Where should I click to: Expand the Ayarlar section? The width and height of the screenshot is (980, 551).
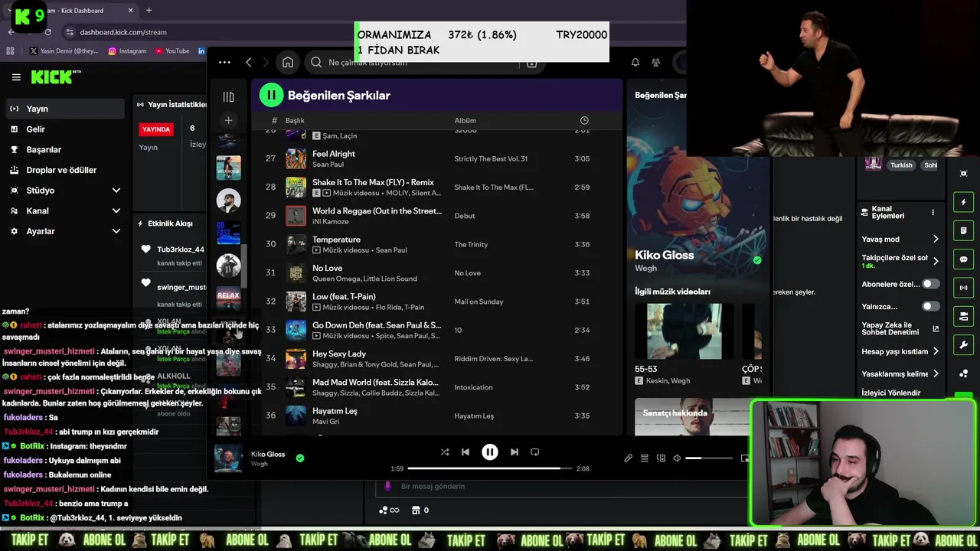point(64,231)
